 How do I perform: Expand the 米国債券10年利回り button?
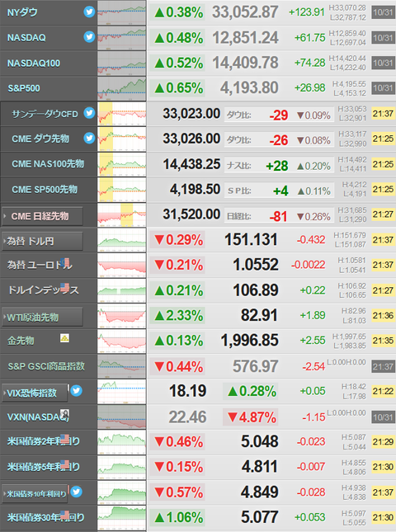tap(35, 494)
